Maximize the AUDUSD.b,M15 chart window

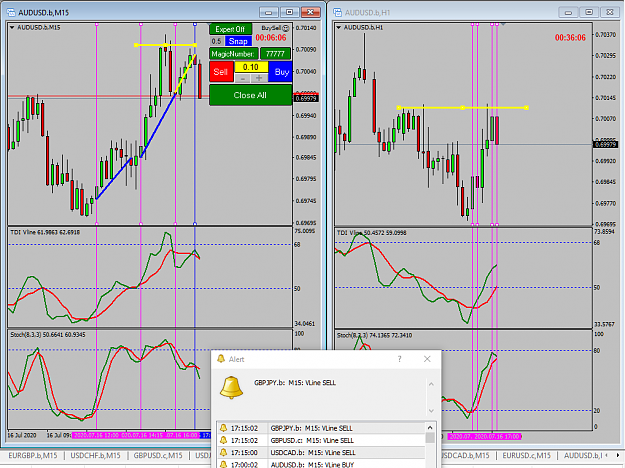(290, 12)
